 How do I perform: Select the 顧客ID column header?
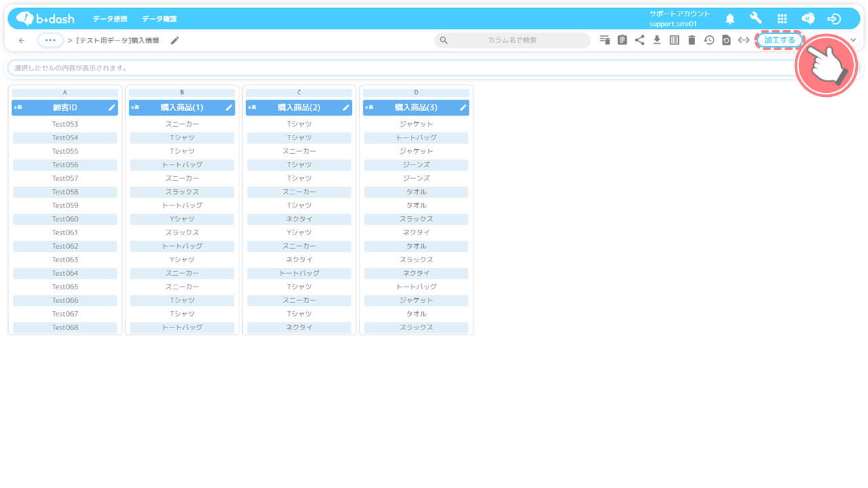click(x=65, y=107)
